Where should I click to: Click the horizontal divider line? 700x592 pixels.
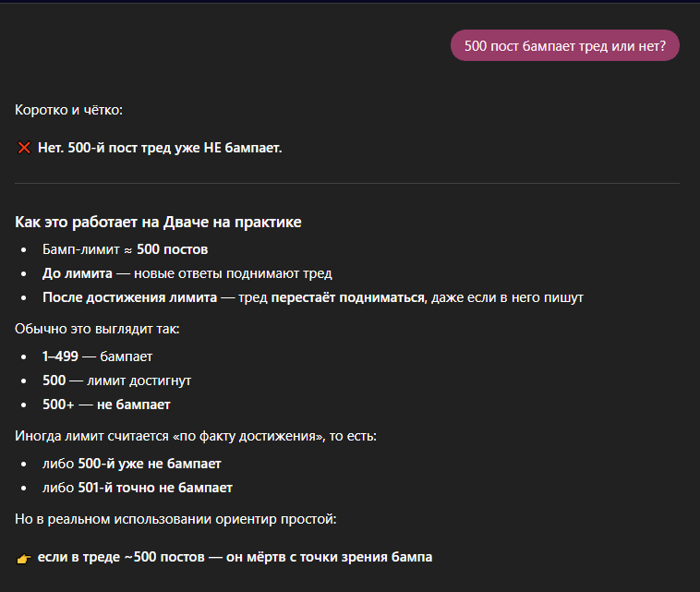[x=347, y=184]
